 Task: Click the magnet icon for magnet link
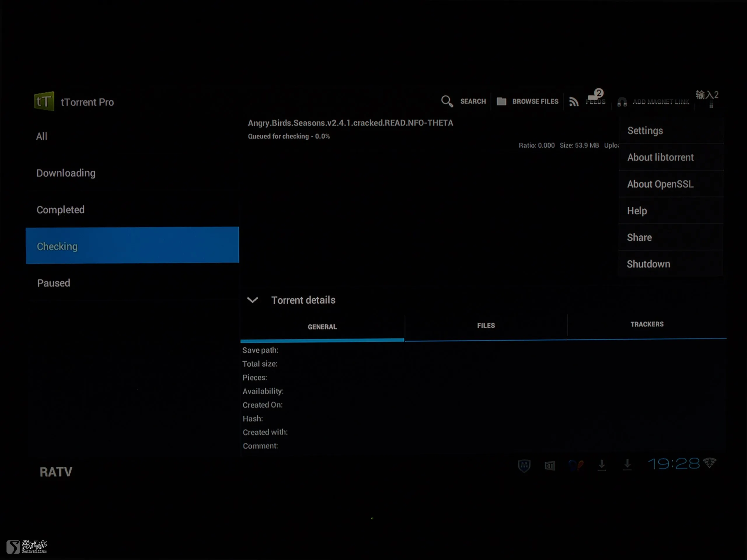(x=622, y=102)
